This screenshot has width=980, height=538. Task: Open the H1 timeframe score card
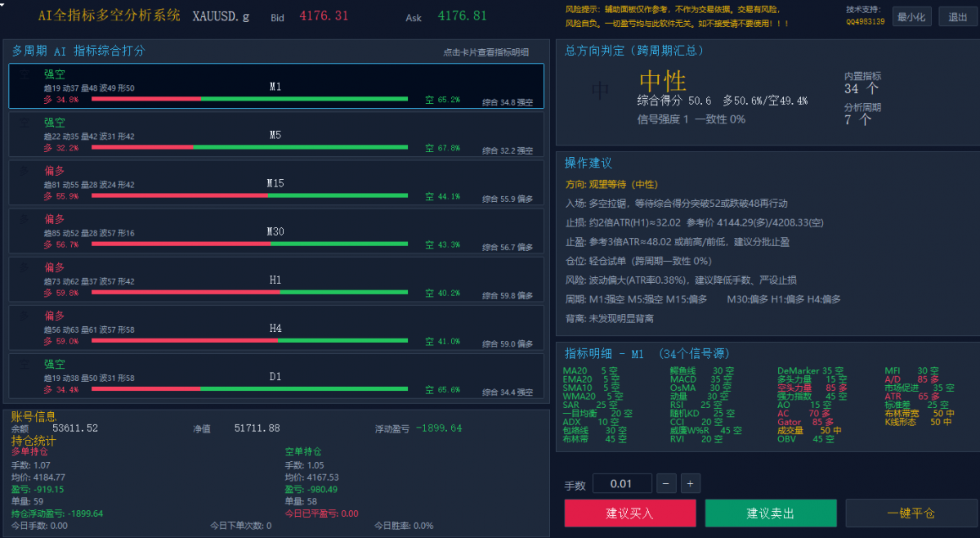point(275,280)
